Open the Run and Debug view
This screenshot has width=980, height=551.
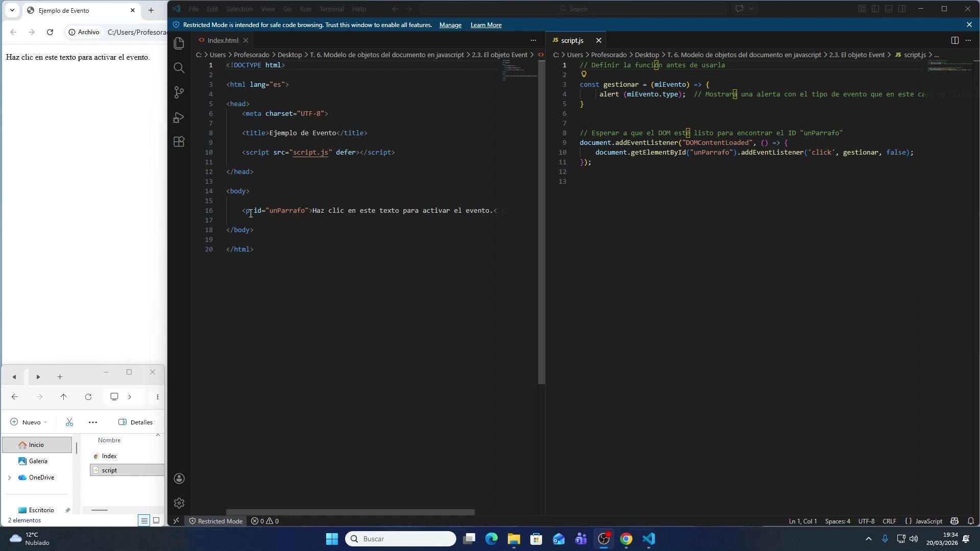point(179,117)
